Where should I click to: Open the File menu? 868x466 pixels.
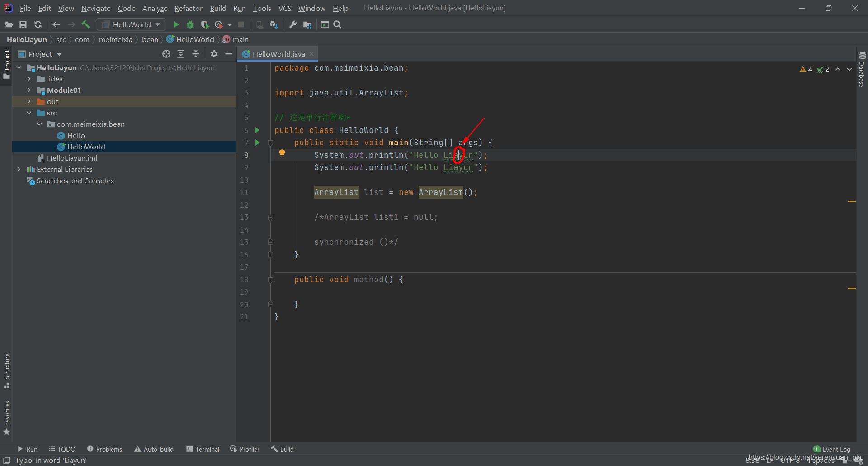pyautogui.click(x=25, y=8)
